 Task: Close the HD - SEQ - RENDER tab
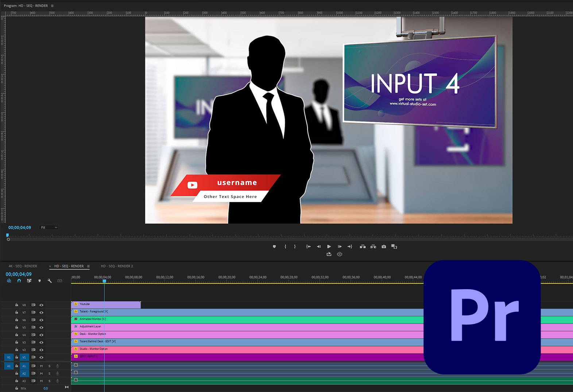coord(50,266)
